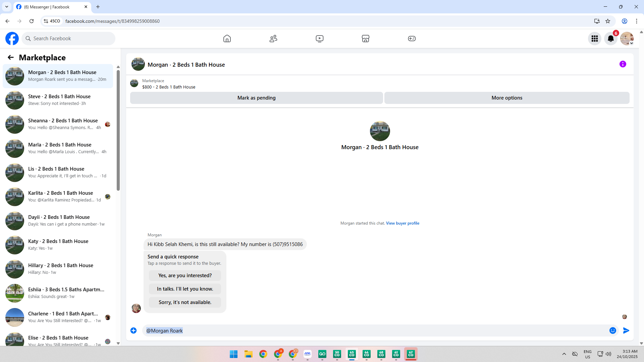Open conversation information purple icon
This screenshot has height=362, width=644.
click(x=623, y=64)
